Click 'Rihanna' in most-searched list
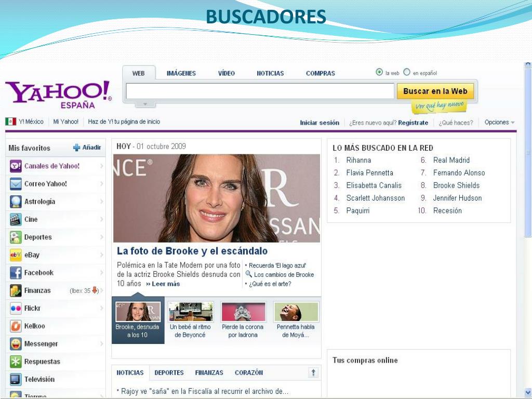 [x=358, y=160]
